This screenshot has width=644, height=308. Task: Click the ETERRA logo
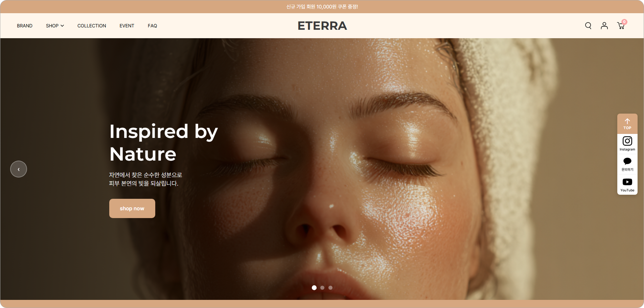pyautogui.click(x=322, y=26)
